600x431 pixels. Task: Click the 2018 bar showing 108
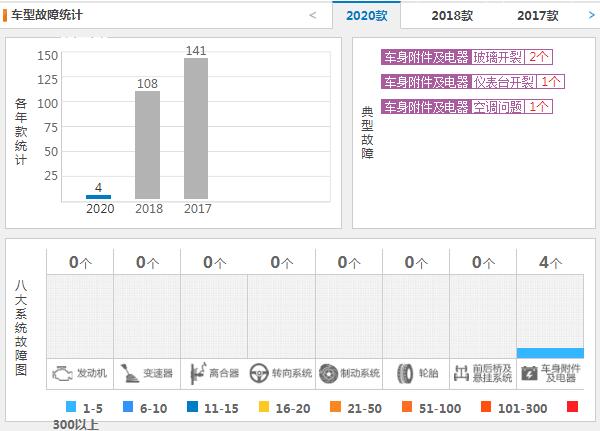point(148,144)
